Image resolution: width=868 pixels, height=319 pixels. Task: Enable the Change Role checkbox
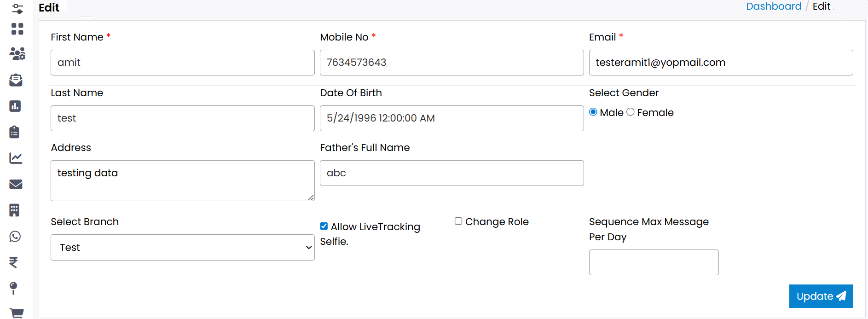coord(458,221)
